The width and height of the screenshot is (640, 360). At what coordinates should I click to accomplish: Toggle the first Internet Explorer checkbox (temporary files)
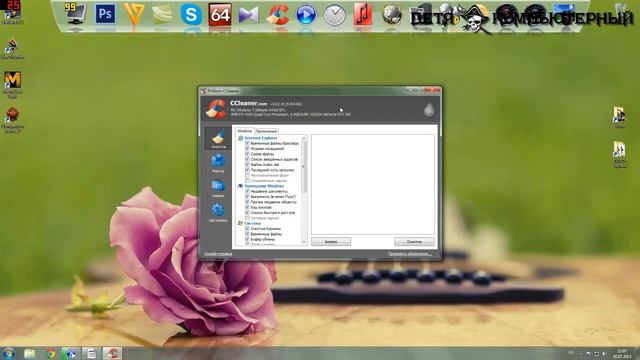pyautogui.click(x=247, y=143)
